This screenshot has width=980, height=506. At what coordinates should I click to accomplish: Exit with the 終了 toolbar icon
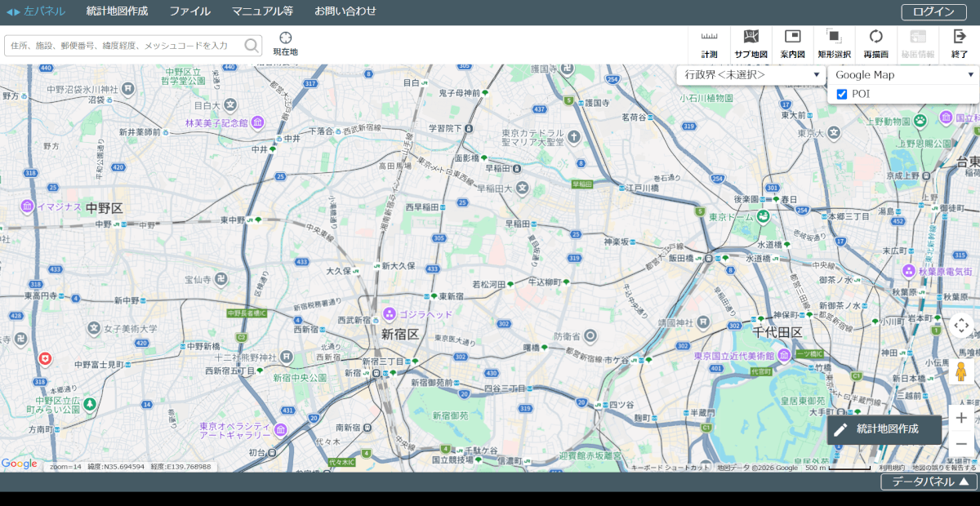click(x=960, y=44)
